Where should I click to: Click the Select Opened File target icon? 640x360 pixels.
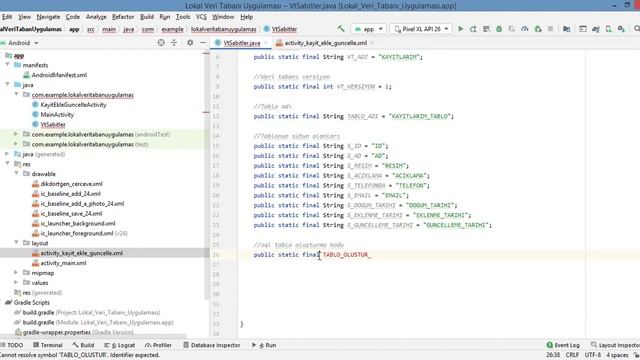[x=161, y=42]
